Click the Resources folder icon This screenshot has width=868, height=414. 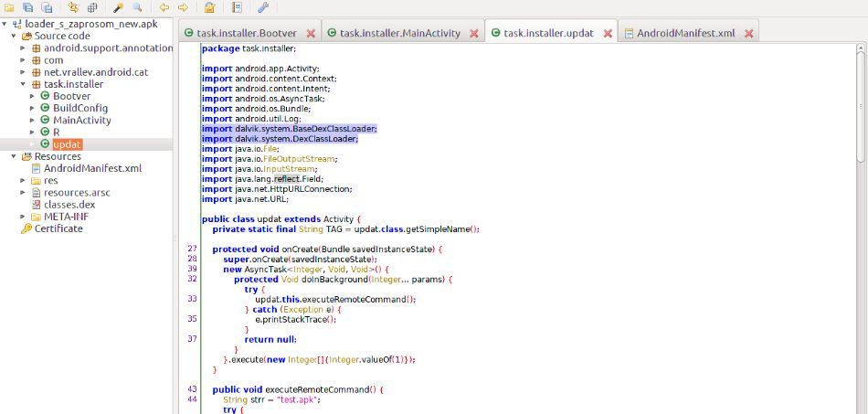pyautogui.click(x=26, y=156)
